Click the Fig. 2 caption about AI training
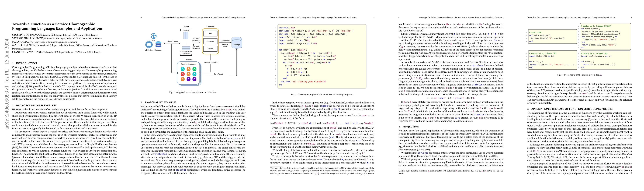Viewport: 644px width, 191px height. (322, 95)
